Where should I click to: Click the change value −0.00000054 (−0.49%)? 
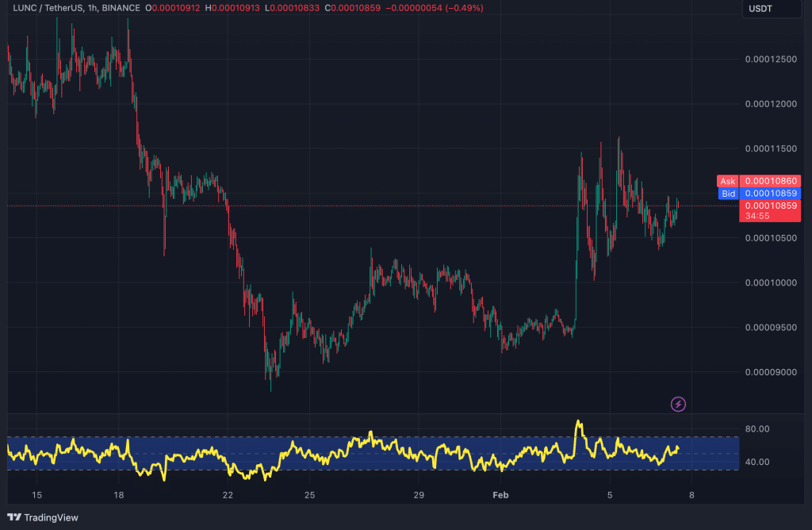435,8
